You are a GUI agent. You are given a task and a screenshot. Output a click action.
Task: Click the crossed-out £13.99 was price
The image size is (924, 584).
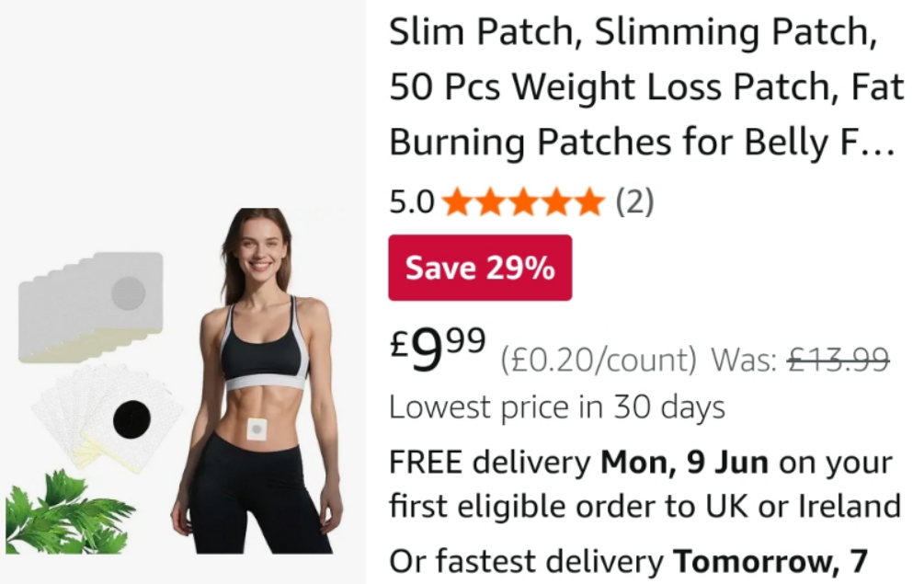(839, 359)
